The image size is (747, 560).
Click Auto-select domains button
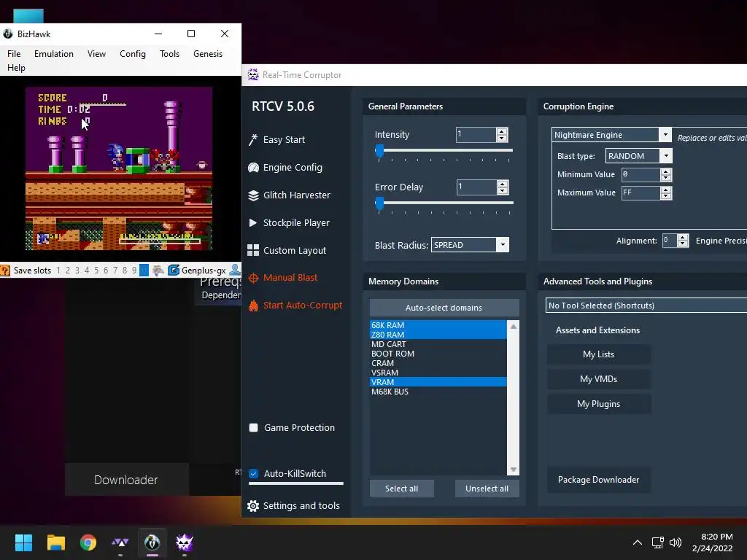[x=444, y=308]
